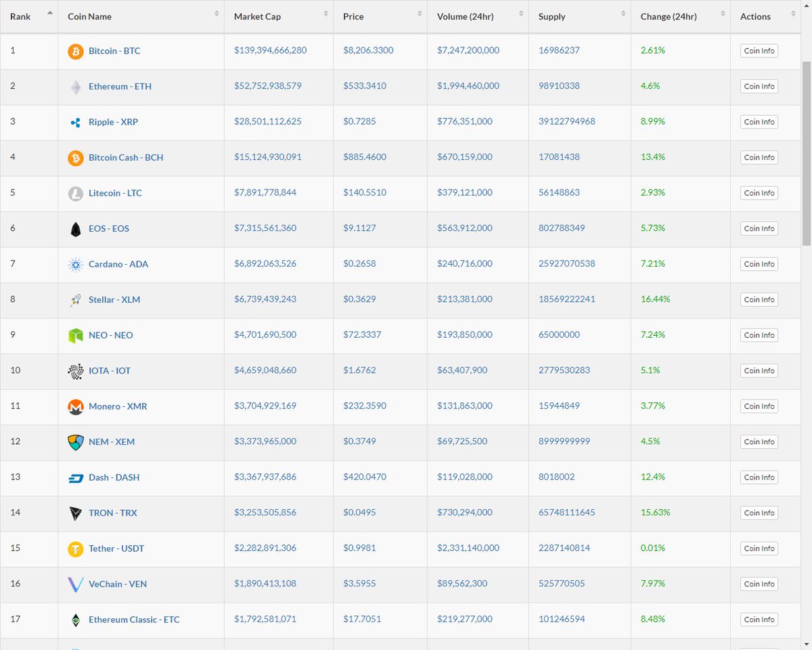Screen dimensions: 812x650
Task: Sort table by Supply column
Action: (580, 16)
